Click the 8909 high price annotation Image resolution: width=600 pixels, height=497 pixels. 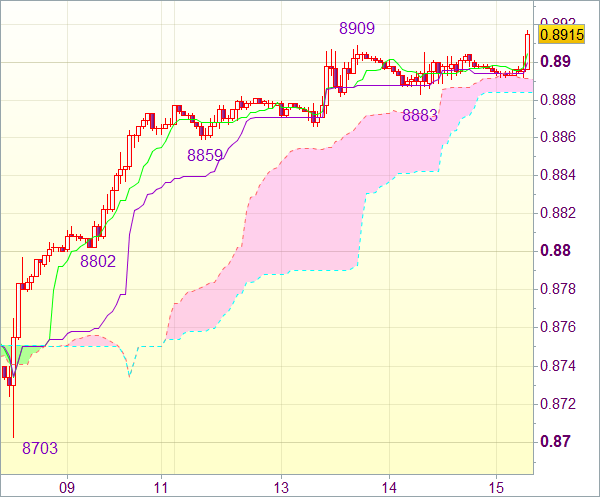(357, 28)
